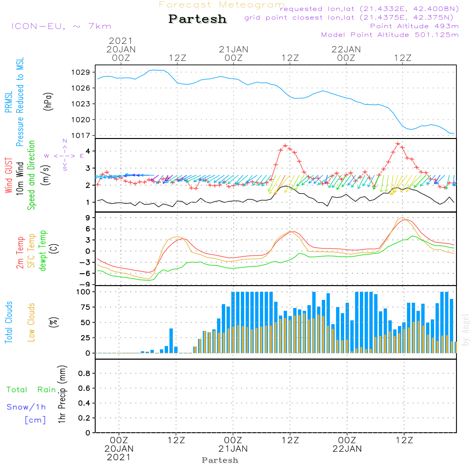Image resolution: width=476 pixels, height=476 pixels.
Task: Click the Partesh caption below the chart
Action: click(220, 460)
